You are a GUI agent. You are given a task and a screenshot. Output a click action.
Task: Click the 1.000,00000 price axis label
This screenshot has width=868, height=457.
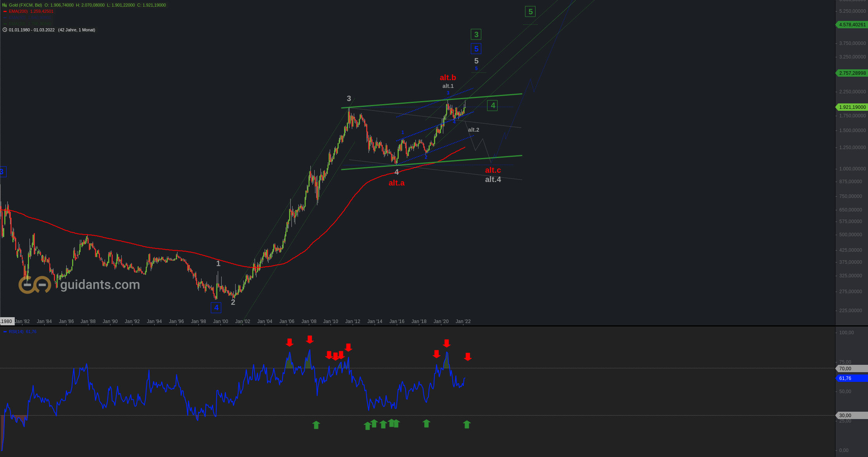click(852, 169)
